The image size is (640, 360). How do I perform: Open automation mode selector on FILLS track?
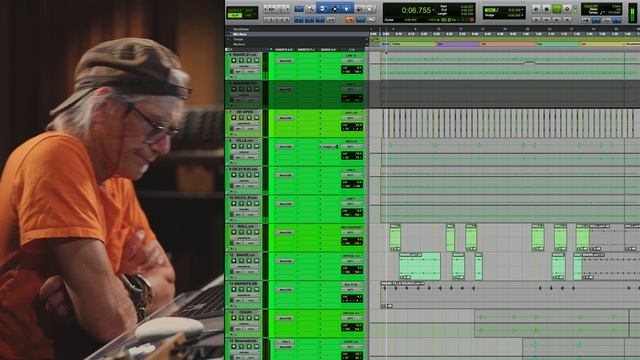pos(251,157)
